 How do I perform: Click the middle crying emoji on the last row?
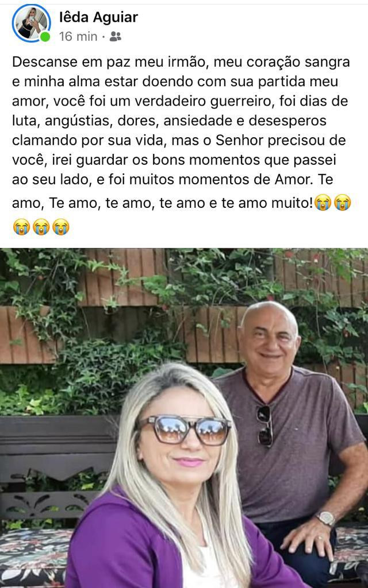pos(41,226)
